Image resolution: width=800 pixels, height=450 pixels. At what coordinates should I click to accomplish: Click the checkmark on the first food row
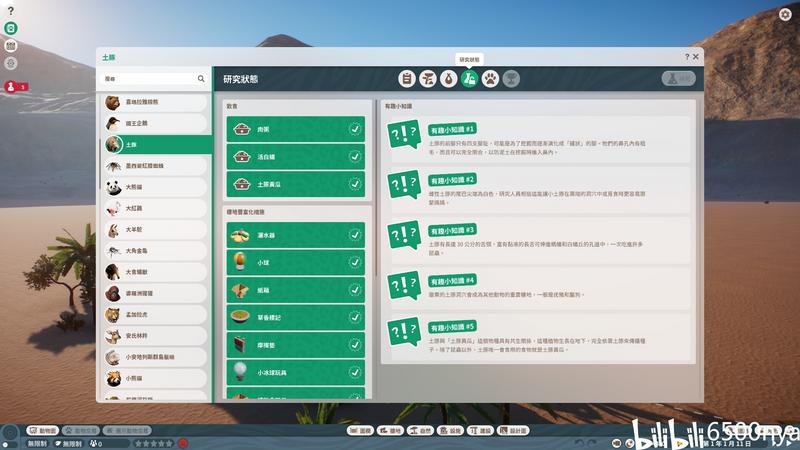(x=355, y=129)
